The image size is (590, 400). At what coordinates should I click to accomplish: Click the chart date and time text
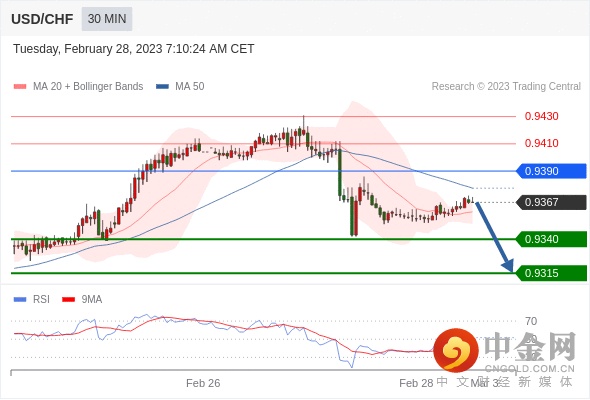pos(134,49)
